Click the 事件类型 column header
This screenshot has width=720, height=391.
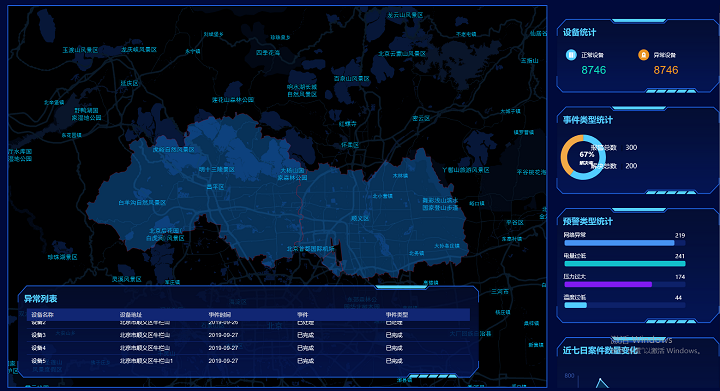(397, 315)
